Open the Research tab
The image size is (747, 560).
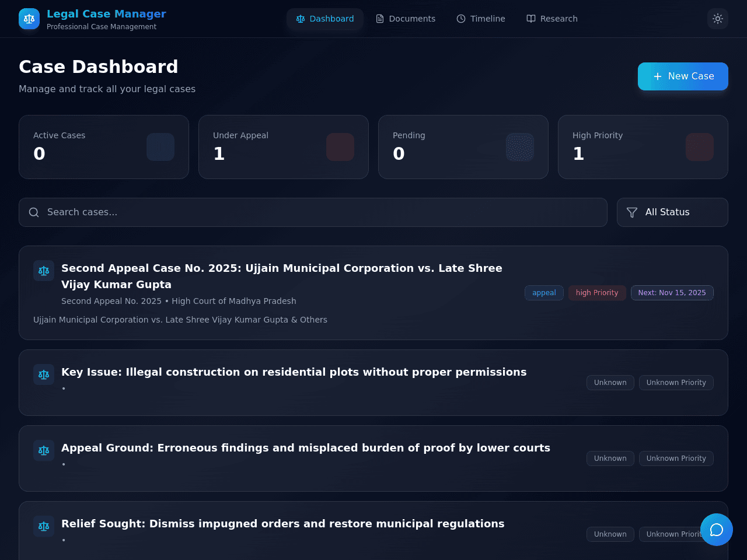[x=552, y=19]
